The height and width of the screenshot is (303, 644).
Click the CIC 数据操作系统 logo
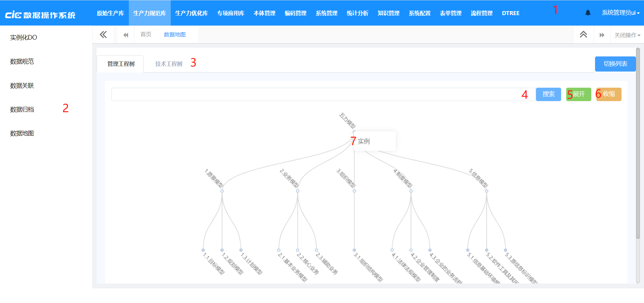click(40, 15)
